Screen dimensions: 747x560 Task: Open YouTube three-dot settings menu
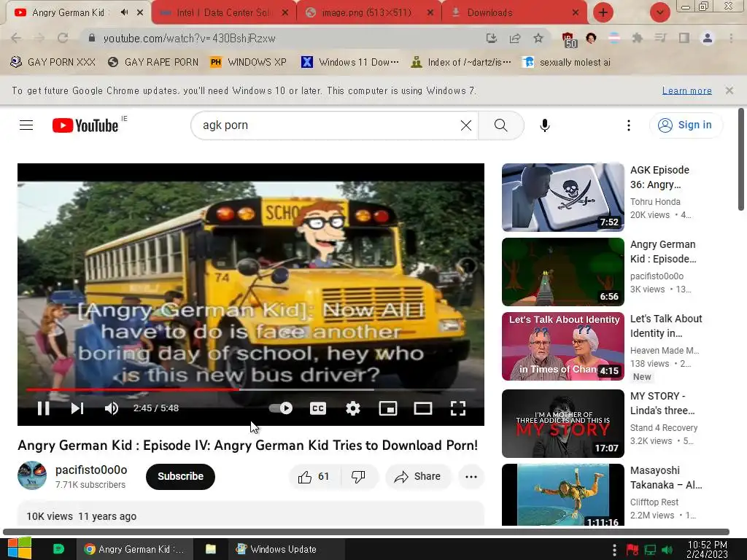pyautogui.click(x=628, y=125)
